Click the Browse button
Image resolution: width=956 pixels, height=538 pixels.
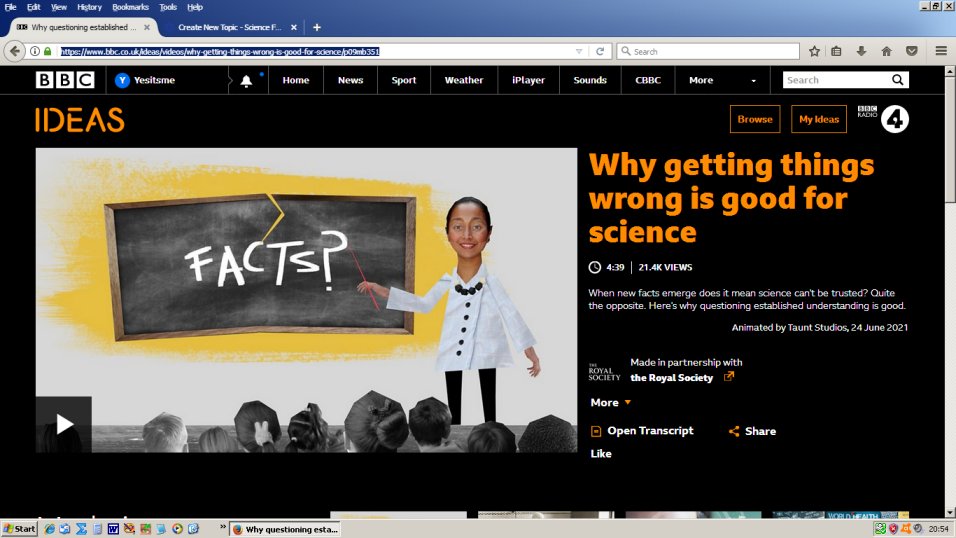755,119
